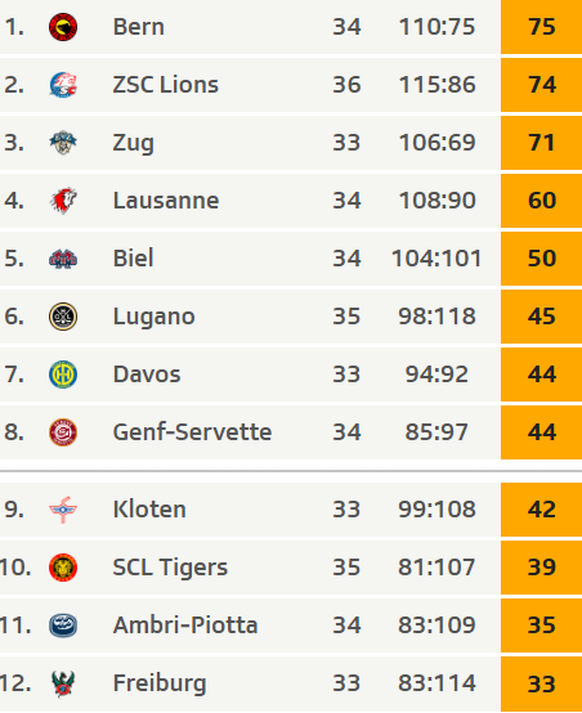This screenshot has height=713, width=582.
Task: Click the Freiburg dragon logo
Action: [63, 683]
